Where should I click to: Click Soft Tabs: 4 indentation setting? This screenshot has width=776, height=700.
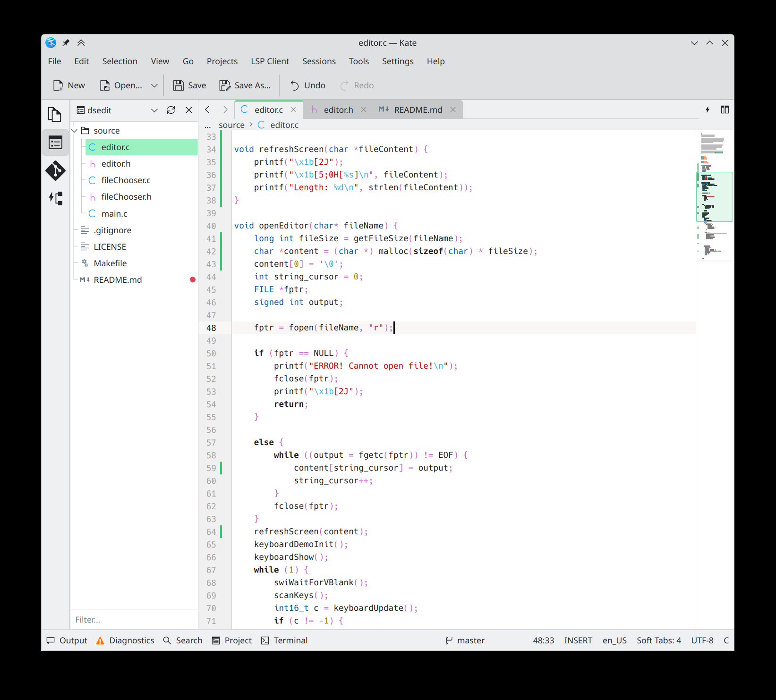pos(658,641)
